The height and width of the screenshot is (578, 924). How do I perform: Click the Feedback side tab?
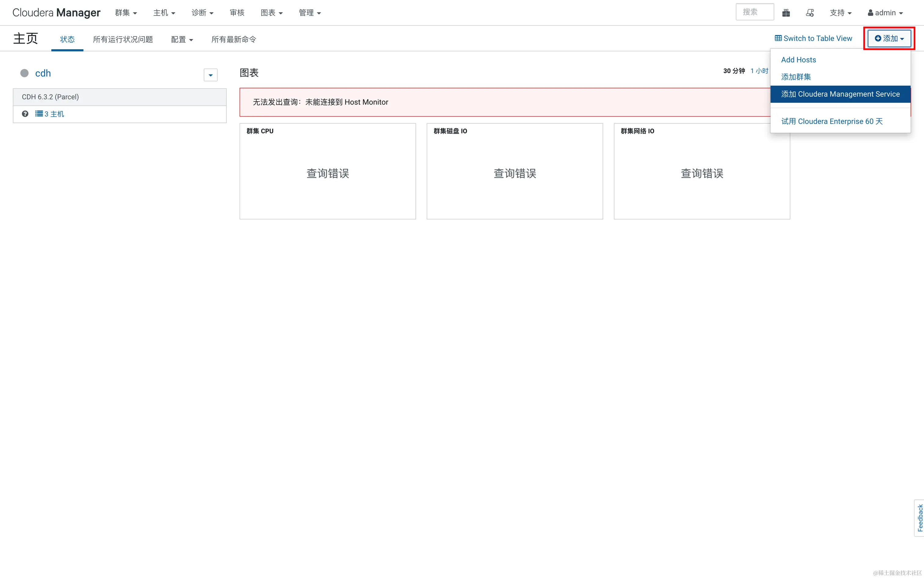tap(919, 517)
